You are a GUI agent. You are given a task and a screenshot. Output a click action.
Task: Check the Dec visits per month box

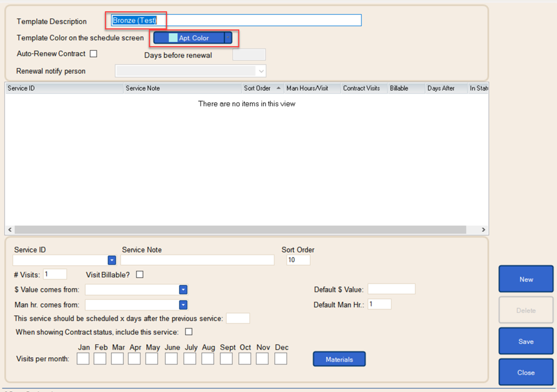tap(280, 358)
